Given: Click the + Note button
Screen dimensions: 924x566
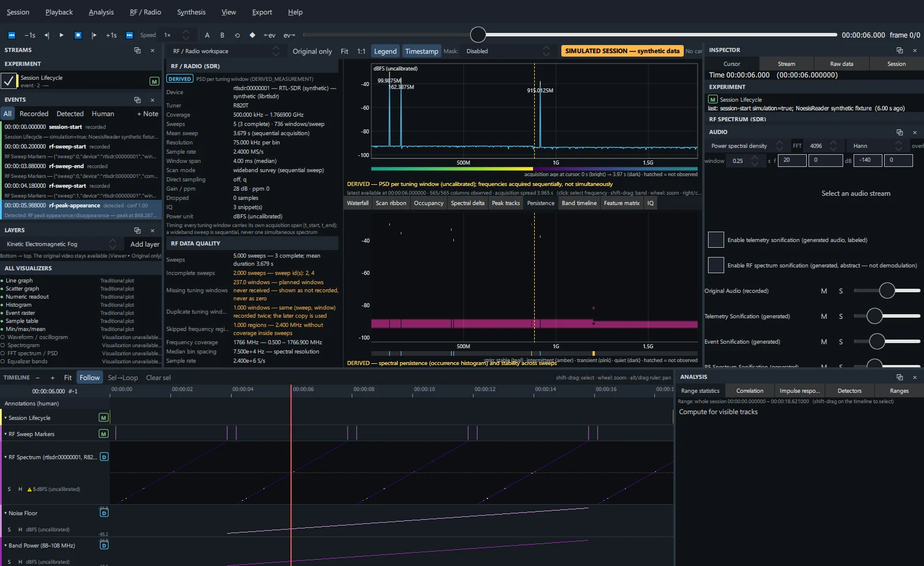Looking at the screenshot, I should point(148,114).
